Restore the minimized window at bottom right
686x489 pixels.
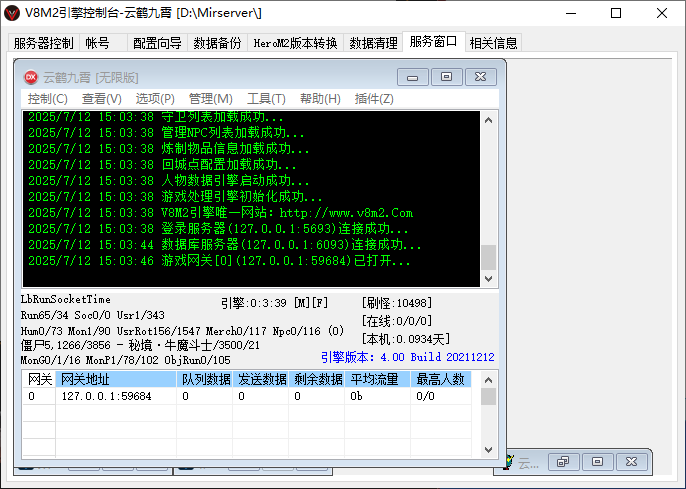[x=563, y=462]
